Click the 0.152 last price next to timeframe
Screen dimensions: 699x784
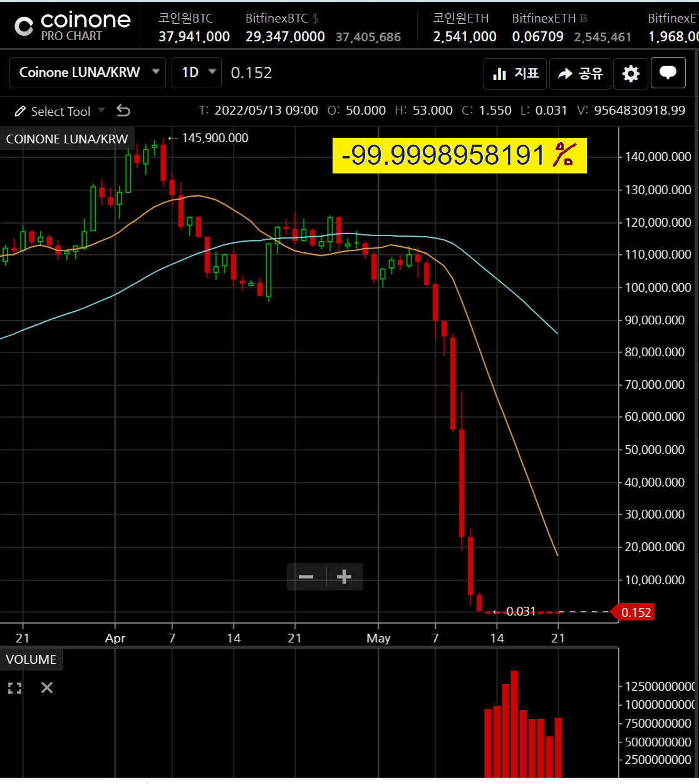click(251, 73)
